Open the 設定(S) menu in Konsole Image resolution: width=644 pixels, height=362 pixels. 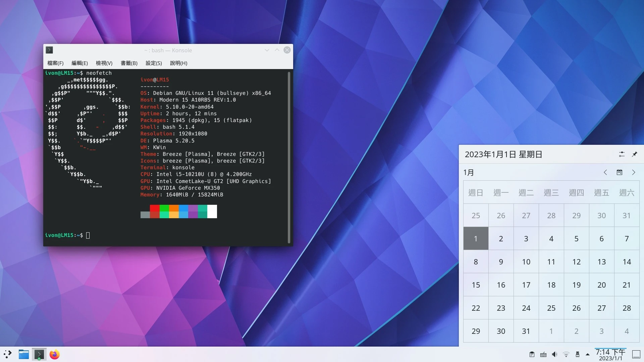(x=154, y=63)
